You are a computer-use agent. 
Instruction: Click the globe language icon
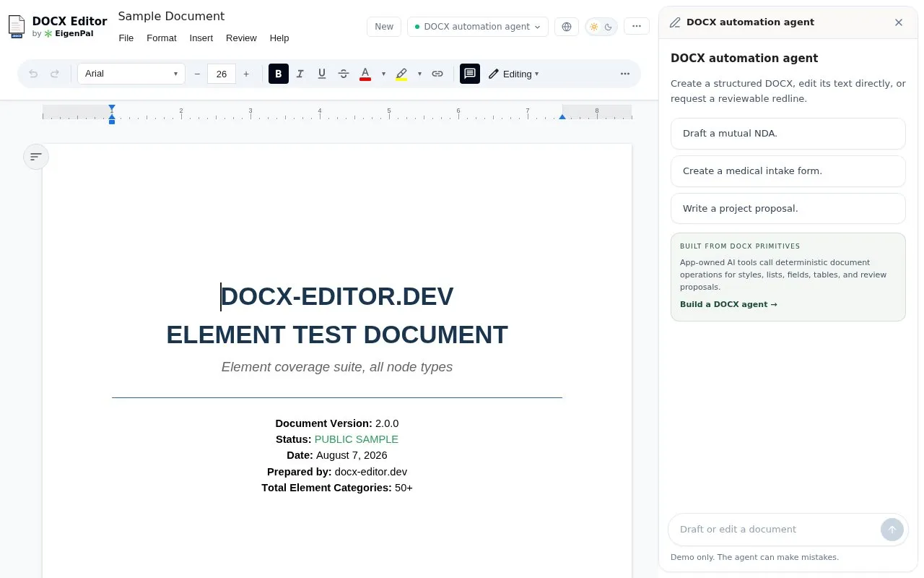pos(567,27)
